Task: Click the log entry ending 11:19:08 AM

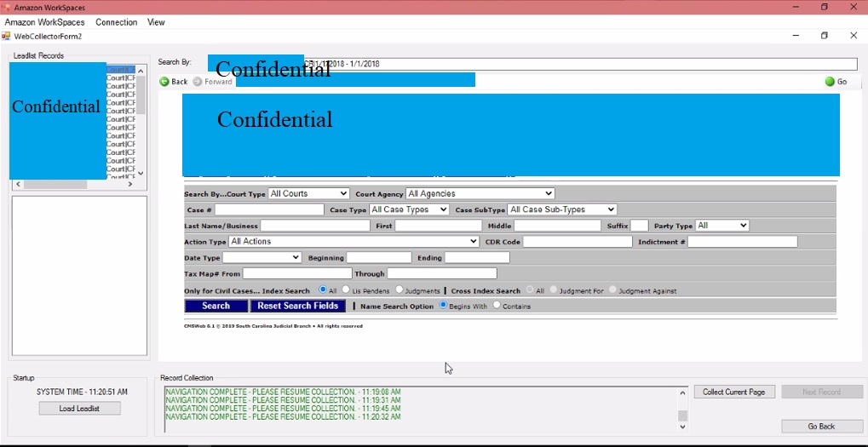Action: pos(283,392)
